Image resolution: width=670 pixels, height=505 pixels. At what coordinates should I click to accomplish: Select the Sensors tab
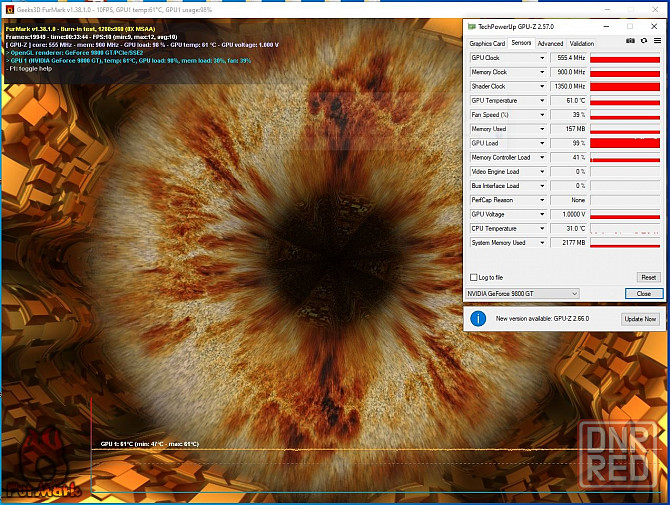point(521,43)
